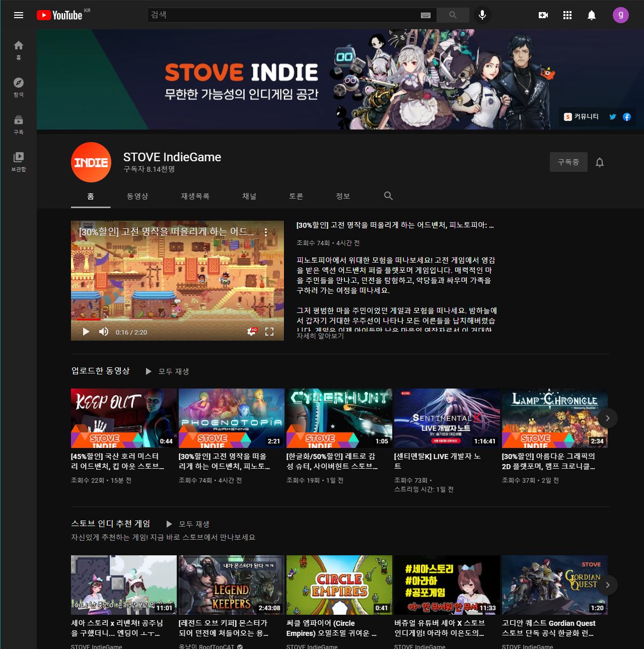Select the 정보 channel tab
This screenshot has height=649, width=644.
(x=343, y=196)
